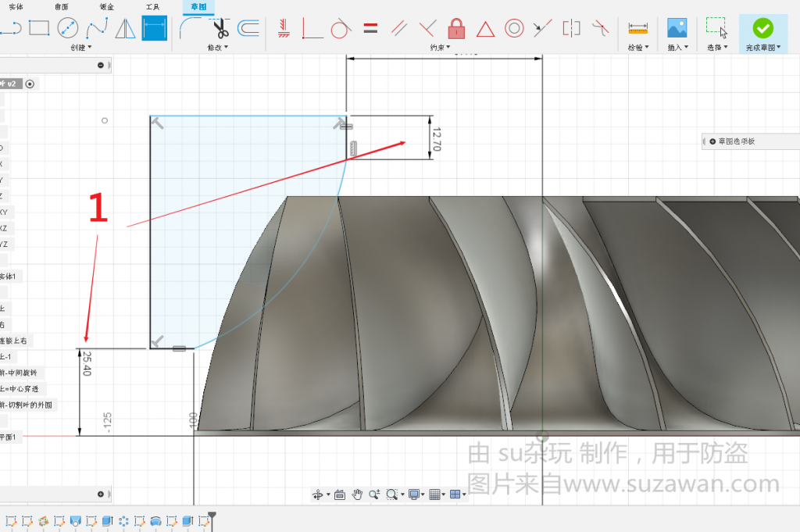Open the Viewports dropdown arrow
The image size is (800, 532).
coord(464,495)
